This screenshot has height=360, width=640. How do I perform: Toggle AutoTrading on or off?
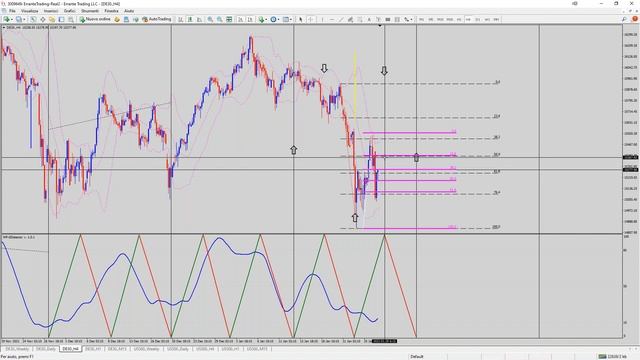point(157,19)
